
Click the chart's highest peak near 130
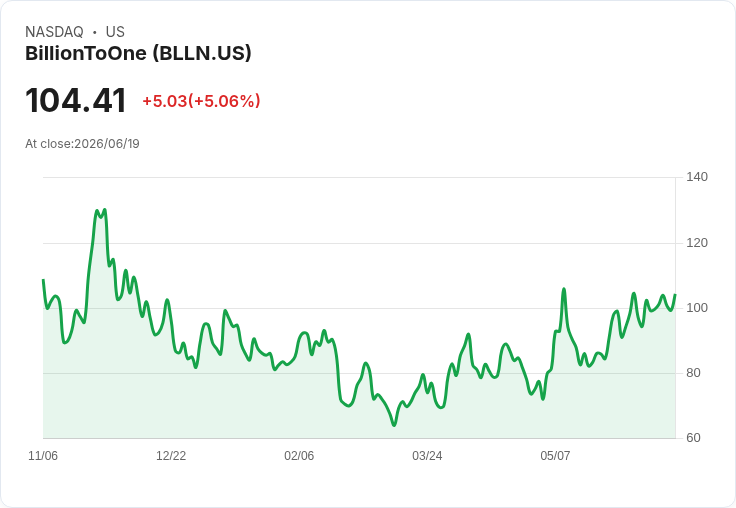[x=104, y=210]
